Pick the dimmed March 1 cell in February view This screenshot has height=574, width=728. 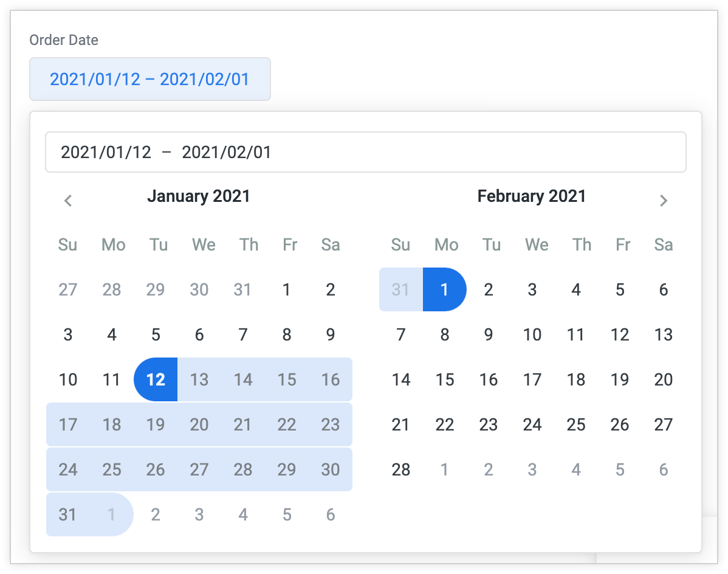(444, 469)
